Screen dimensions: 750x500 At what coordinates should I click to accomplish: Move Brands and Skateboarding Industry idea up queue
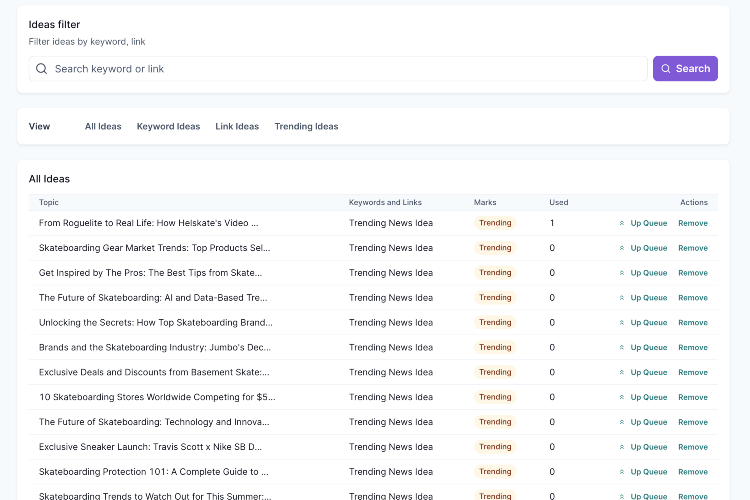pyautogui.click(x=647, y=348)
